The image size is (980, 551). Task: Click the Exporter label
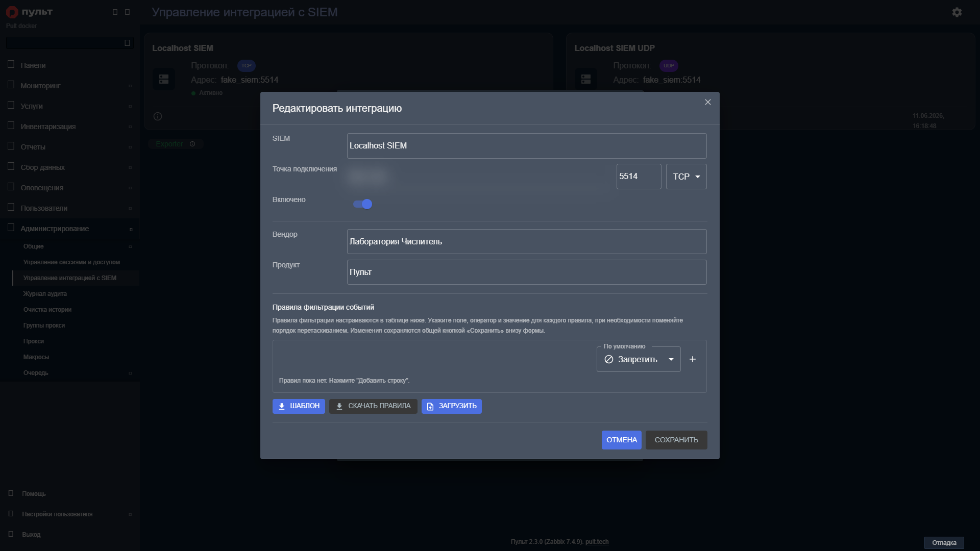pyautogui.click(x=169, y=144)
